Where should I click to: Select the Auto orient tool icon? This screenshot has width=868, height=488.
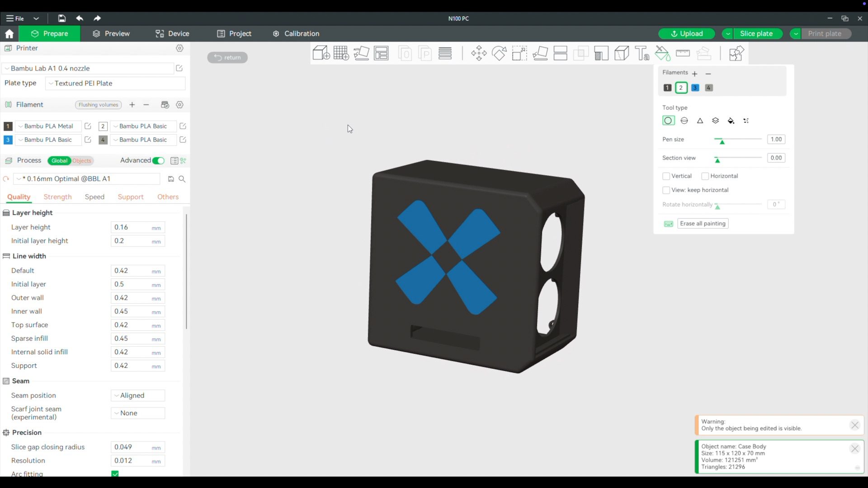coord(361,53)
